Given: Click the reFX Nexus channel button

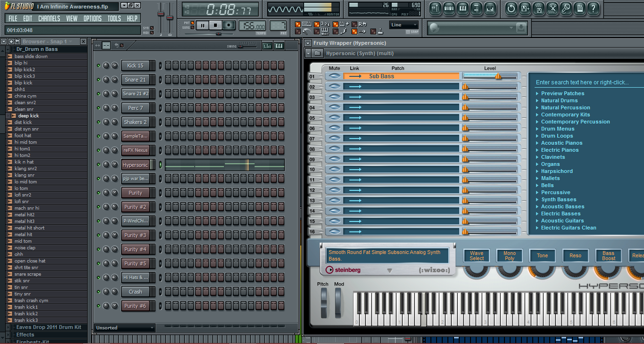Looking at the screenshot, I should tap(135, 150).
